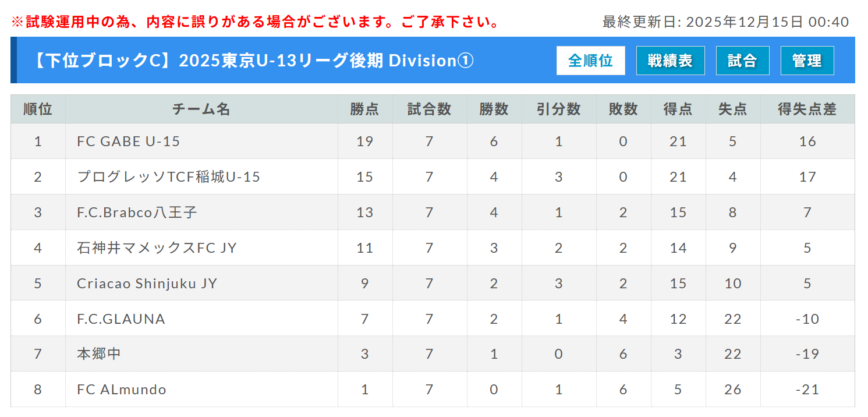The width and height of the screenshot is (868, 417).
Task: Select the F.C.GLAUNA team entry
Action: 121,319
